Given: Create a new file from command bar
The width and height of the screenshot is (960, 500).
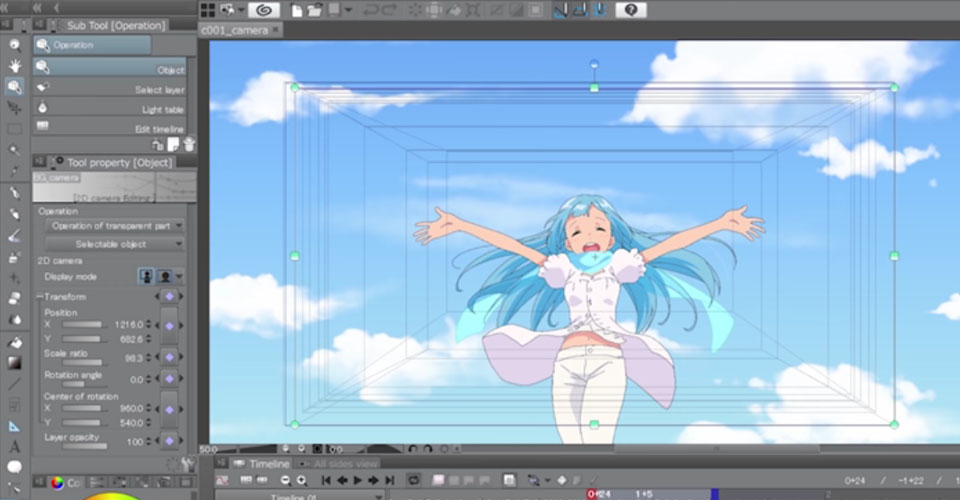Looking at the screenshot, I should [x=297, y=10].
